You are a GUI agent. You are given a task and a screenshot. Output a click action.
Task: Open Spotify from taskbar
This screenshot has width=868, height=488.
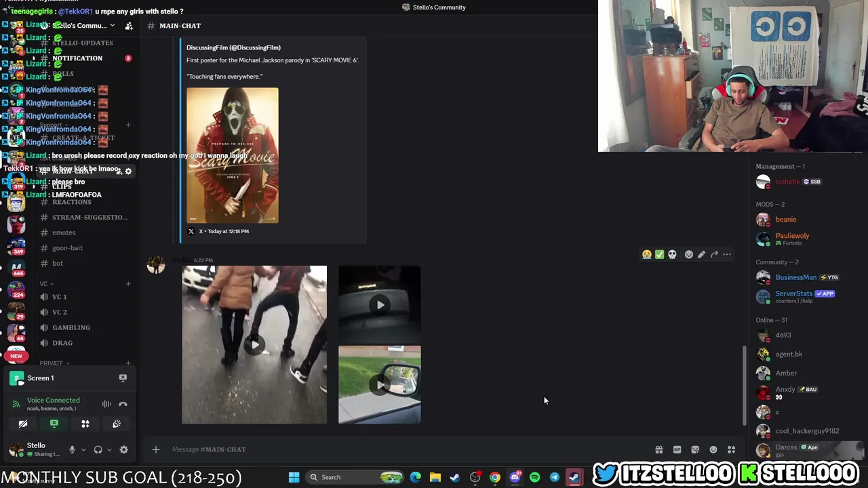pyautogui.click(x=534, y=477)
